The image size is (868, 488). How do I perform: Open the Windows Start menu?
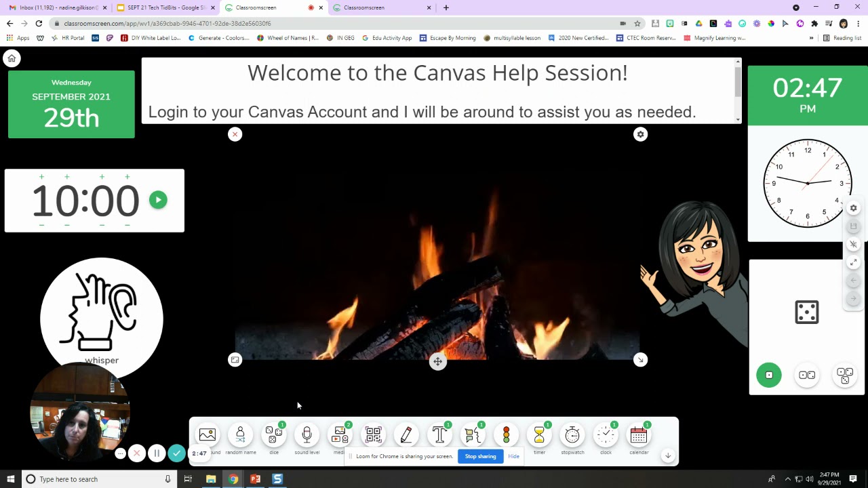10,479
